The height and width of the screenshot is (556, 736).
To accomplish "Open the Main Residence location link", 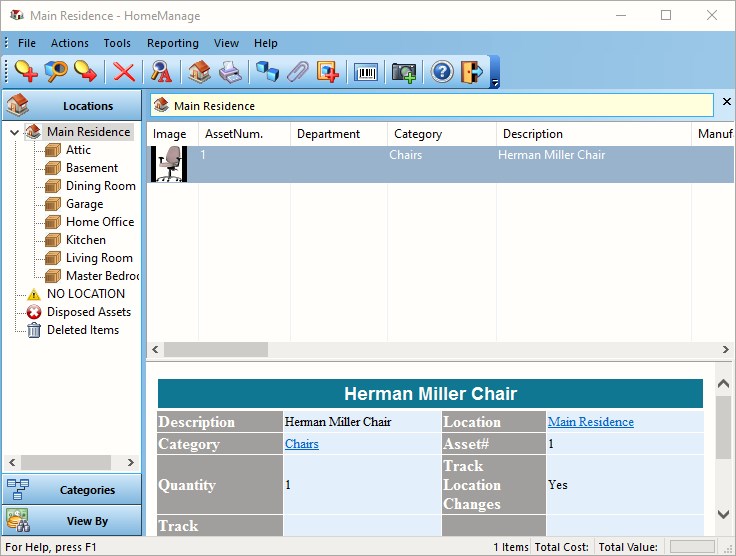I will [590, 422].
